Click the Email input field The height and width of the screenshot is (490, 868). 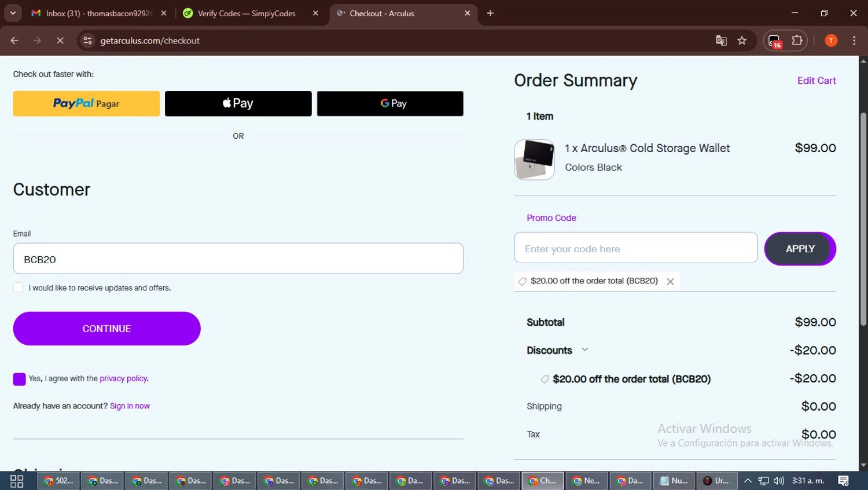coord(238,259)
